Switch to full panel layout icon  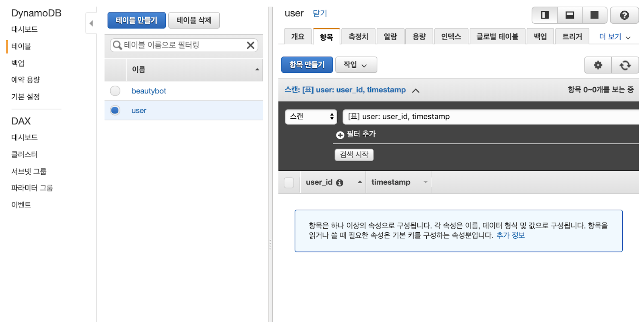tap(594, 15)
